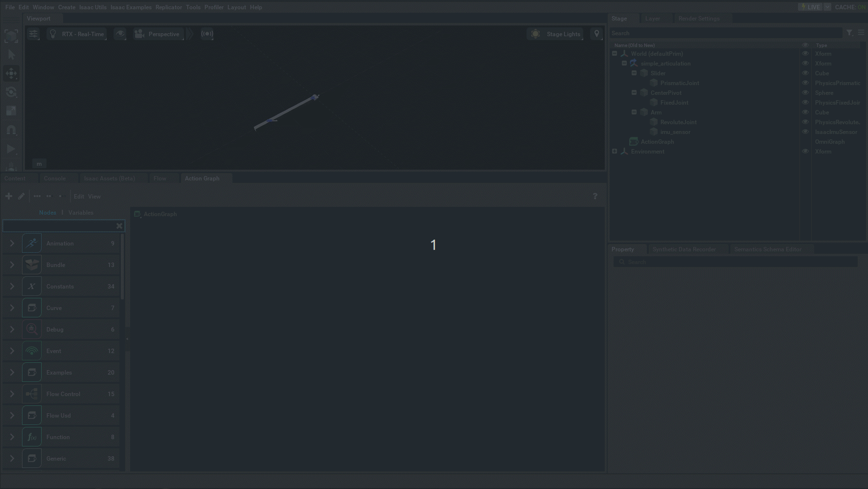
Task: Open the Replicator menu
Action: tap(169, 7)
